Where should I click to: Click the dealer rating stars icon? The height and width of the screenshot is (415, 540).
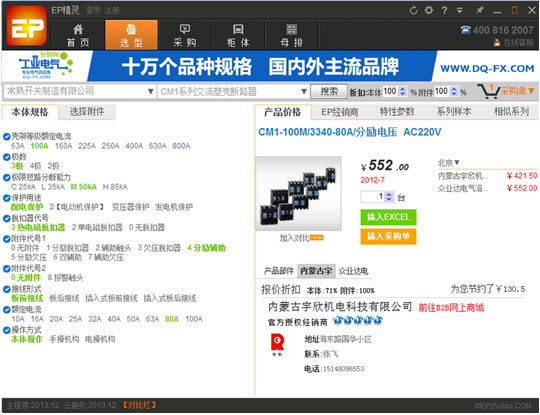pos(358,321)
